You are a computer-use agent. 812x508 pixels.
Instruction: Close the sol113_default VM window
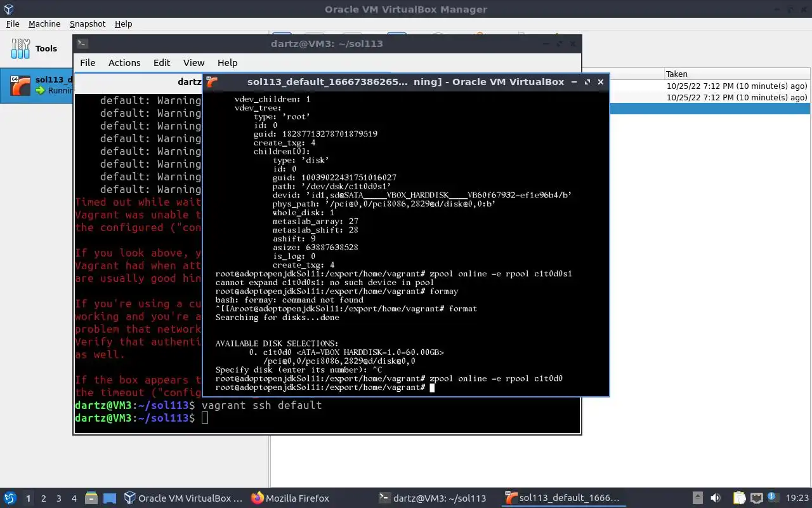[x=601, y=82]
